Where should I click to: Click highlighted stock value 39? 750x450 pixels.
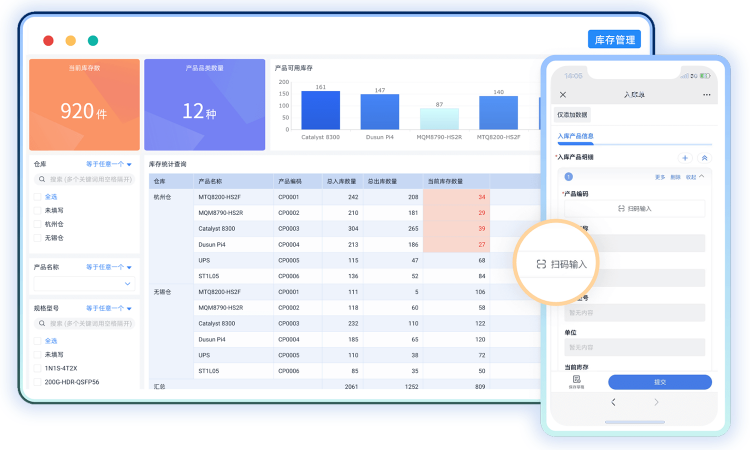pyautogui.click(x=456, y=229)
